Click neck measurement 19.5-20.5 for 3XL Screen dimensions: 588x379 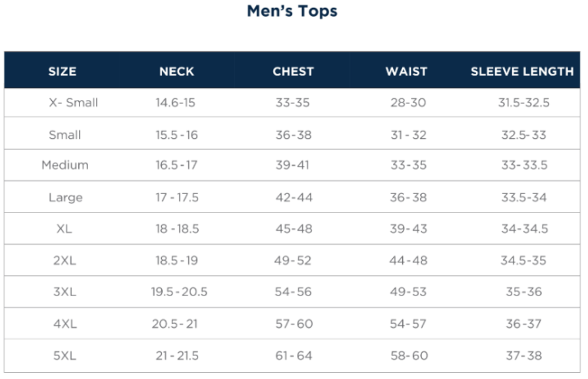179,292
